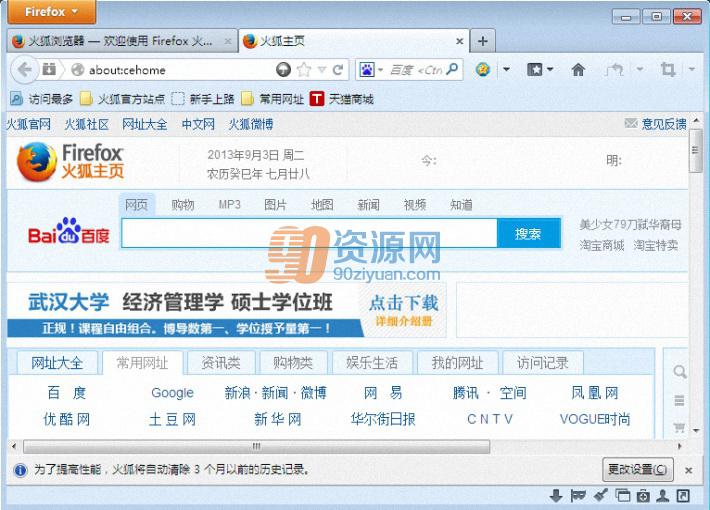Click the sidebar magnifier search icon
710x510 pixels.
679,372
